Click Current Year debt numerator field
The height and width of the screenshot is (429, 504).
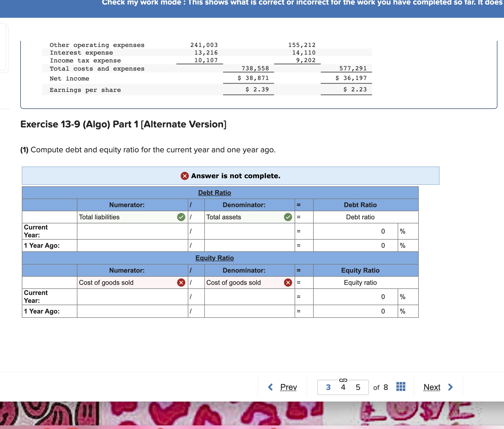pos(132,231)
